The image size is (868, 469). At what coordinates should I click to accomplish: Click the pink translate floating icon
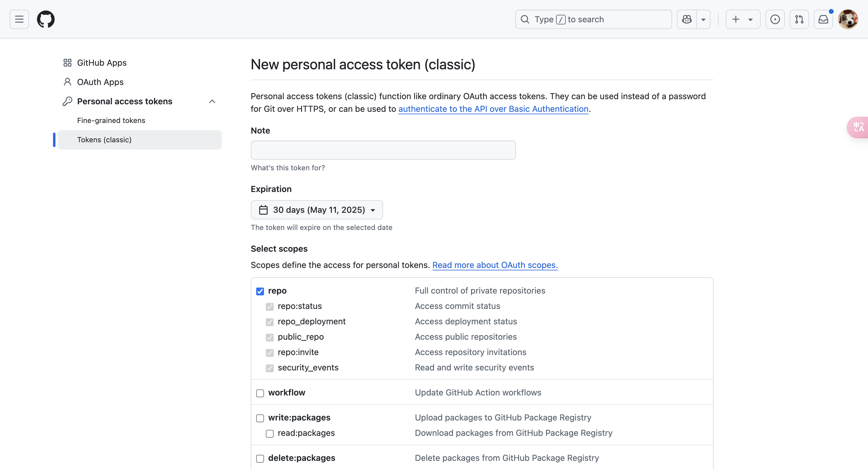tap(859, 127)
